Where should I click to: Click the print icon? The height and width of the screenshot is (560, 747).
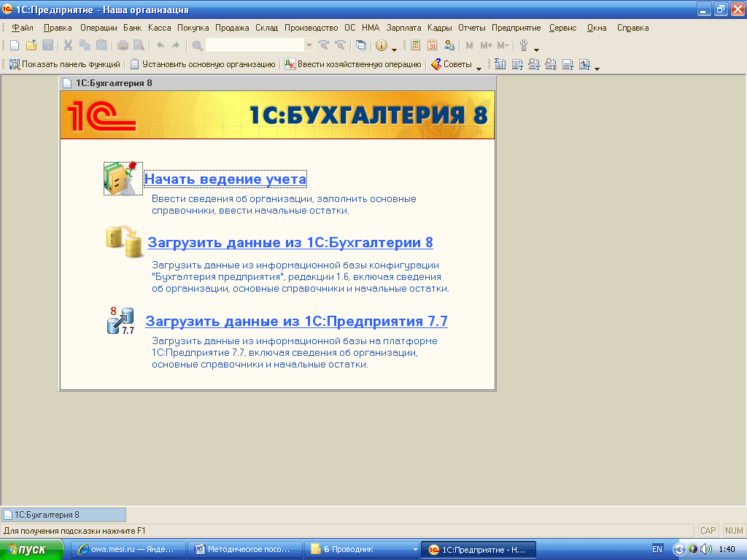(x=123, y=45)
